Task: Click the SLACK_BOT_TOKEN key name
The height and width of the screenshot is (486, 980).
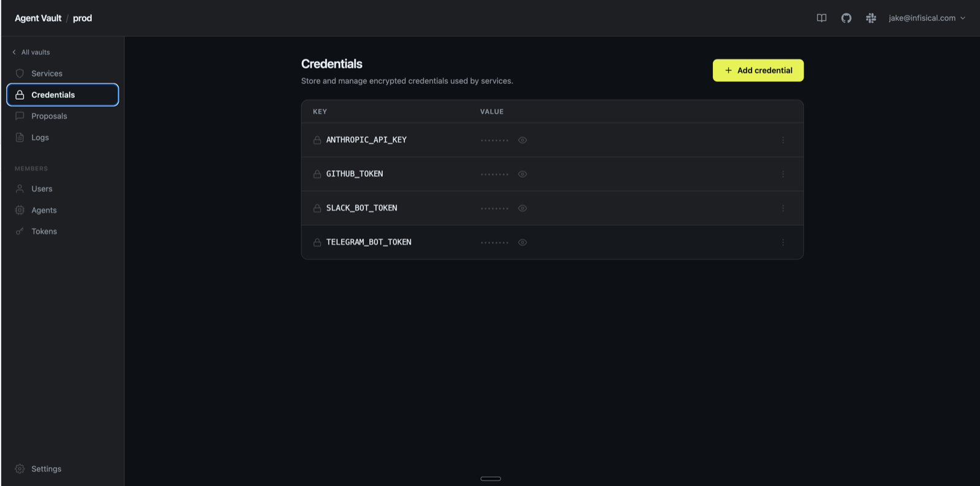Action: (x=361, y=208)
